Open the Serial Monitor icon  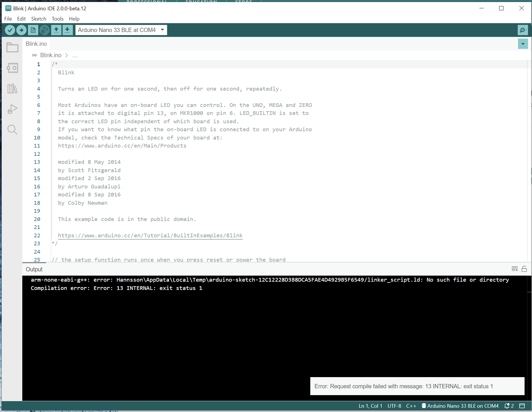523,30
